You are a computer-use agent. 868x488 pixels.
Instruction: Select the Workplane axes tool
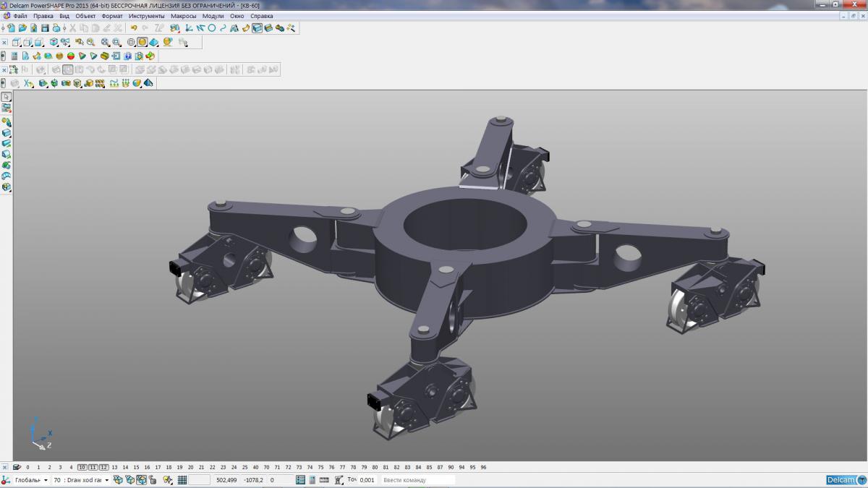click(x=188, y=27)
